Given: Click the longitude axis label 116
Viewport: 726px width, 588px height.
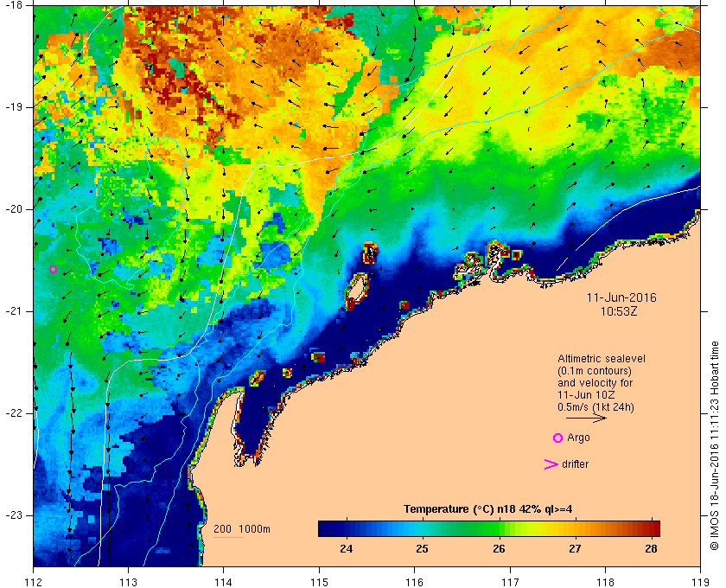Looking at the screenshot, I should point(414,583).
